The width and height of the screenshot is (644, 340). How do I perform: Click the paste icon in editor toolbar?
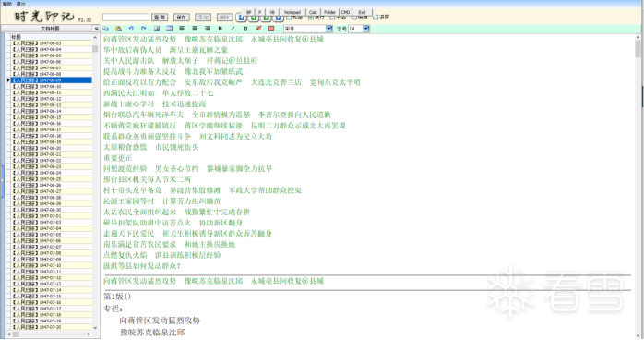tap(118, 29)
